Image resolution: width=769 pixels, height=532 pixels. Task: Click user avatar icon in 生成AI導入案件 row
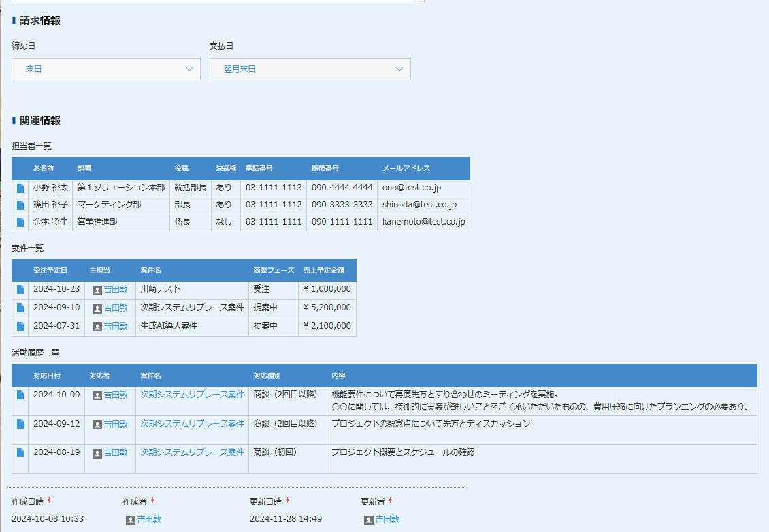[x=97, y=327]
